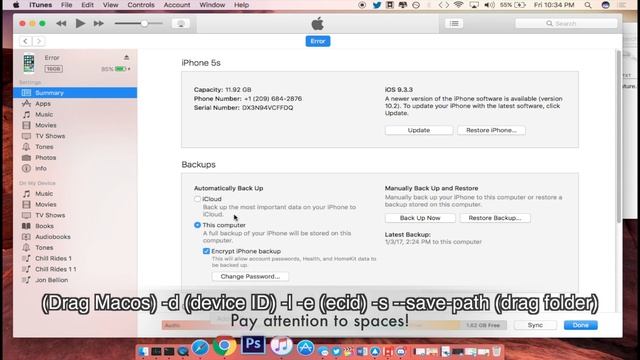Open the Up Next list icon
Screen dimensions: 640x360
(454, 23)
